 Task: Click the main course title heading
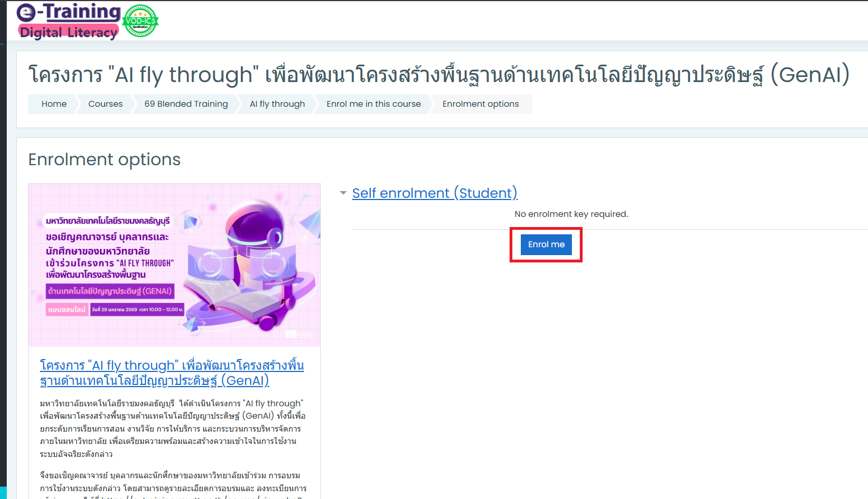click(439, 74)
